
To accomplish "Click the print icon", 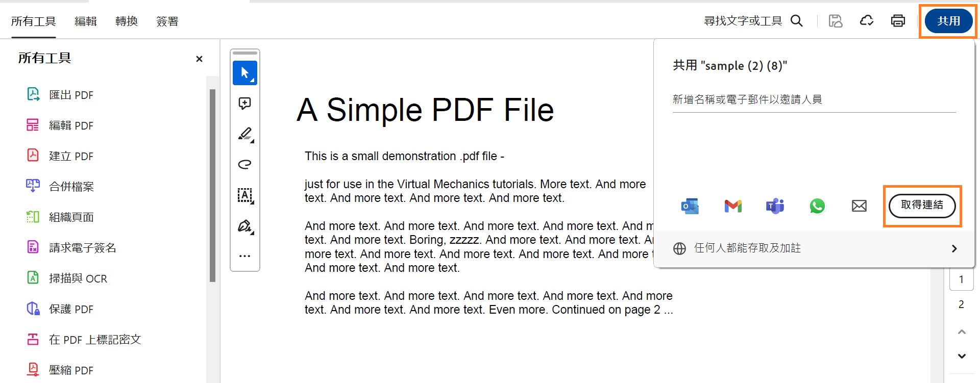I will 898,21.
